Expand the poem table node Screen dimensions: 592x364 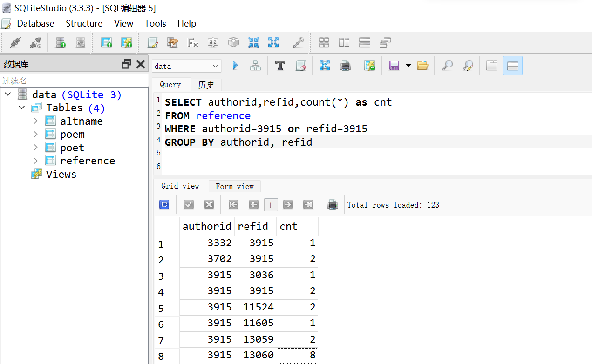click(x=36, y=134)
